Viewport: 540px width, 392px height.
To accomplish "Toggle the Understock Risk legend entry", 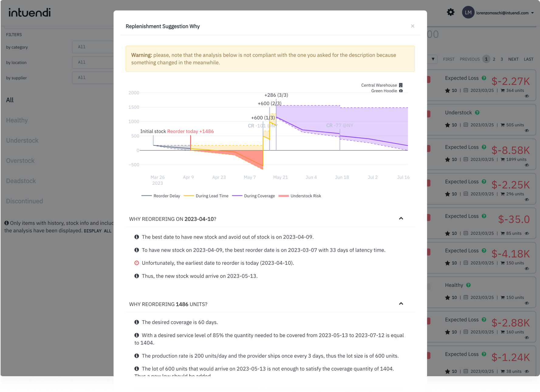I will pyautogui.click(x=300, y=196).
